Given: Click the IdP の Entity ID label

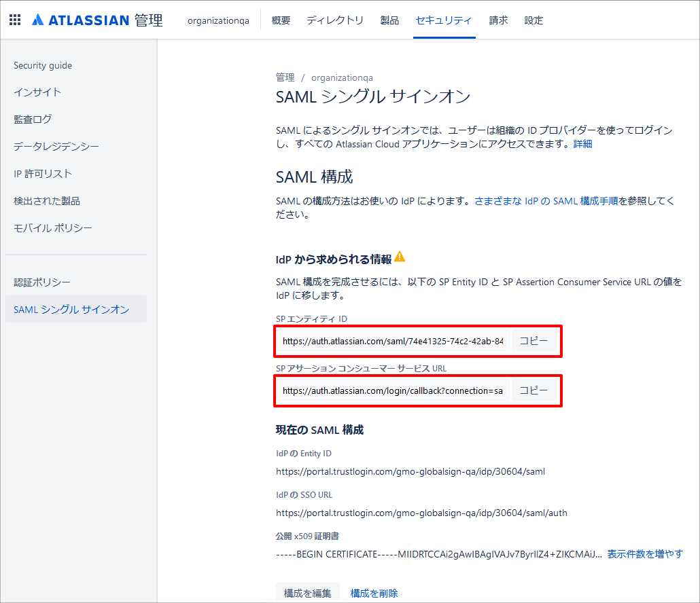Looking at the screenshot, I should pos(304,454).
